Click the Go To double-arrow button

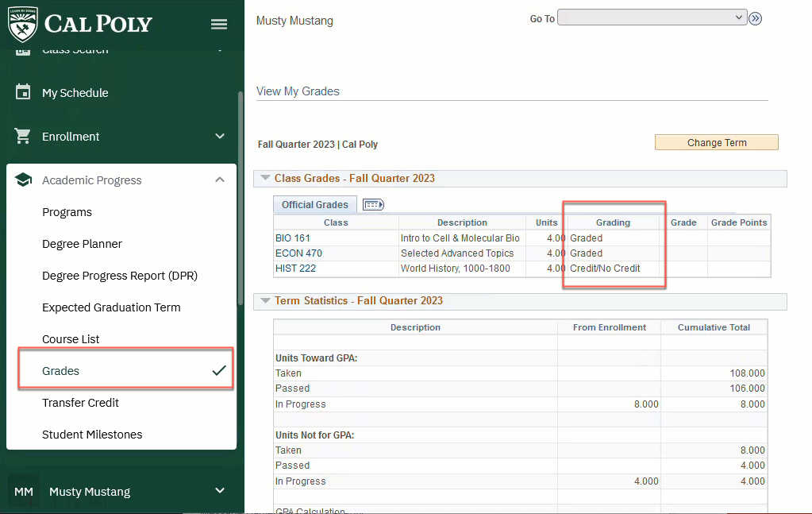coord(755,18)
